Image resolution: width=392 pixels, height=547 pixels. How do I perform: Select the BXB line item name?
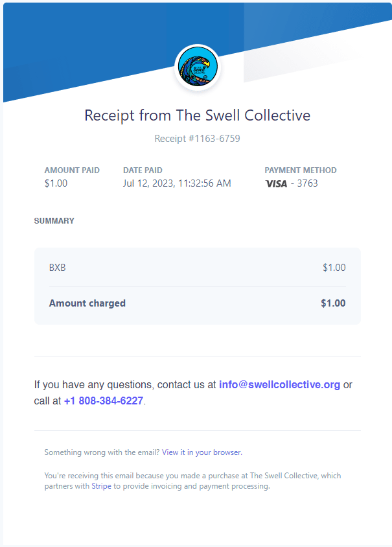[x=58, y=267]
